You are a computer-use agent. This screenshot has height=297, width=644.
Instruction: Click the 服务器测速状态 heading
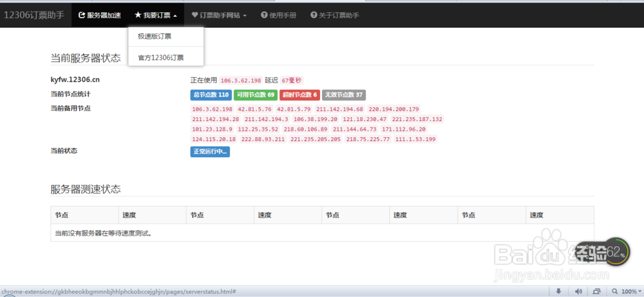coord(86,189)
